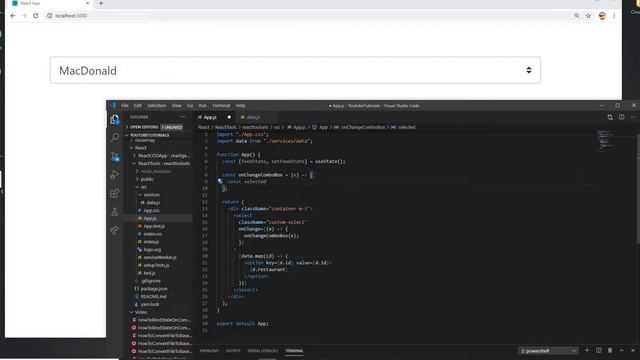640x360 pixels.
Task: Open the View menu
Action: 176,105
